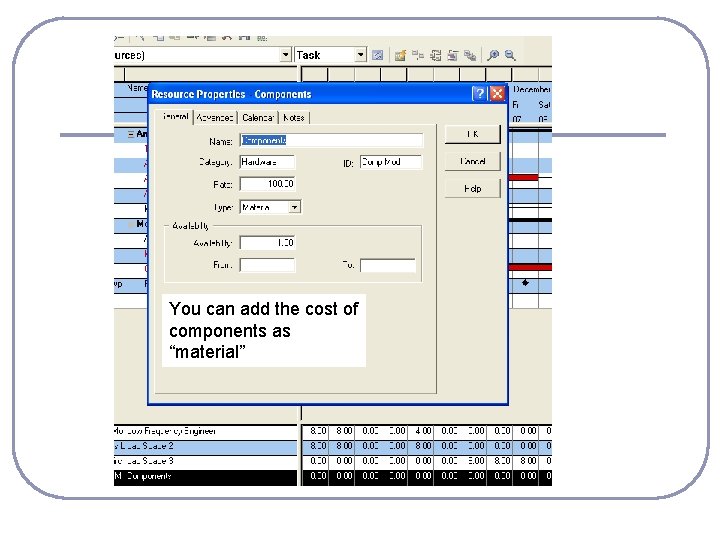The image size is (720, 540).
Task: Switch to the General tab
Action: pyautogui.click(x=175, y=117)
